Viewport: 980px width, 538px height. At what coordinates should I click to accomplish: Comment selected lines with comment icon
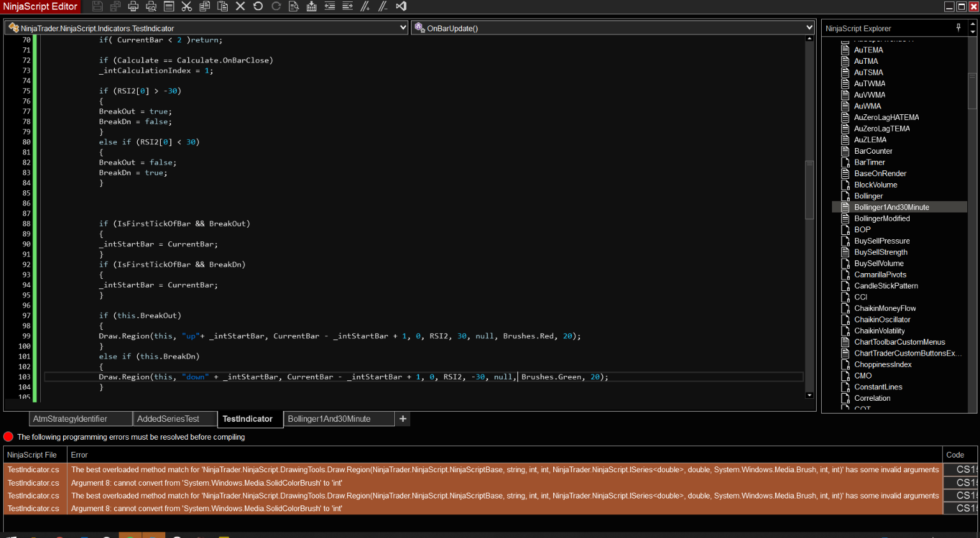point(365,6)
